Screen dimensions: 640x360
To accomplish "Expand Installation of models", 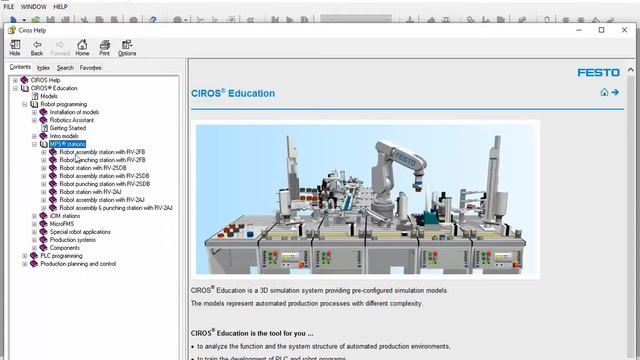I will coord(34,112).
